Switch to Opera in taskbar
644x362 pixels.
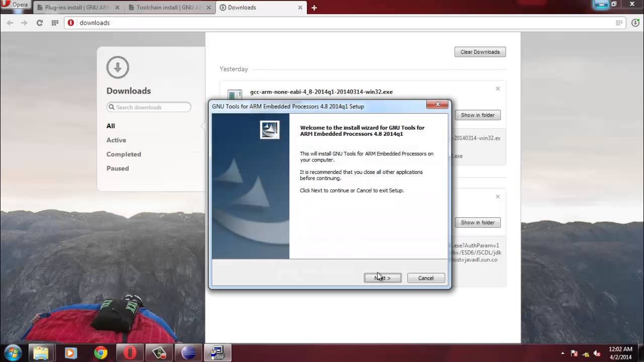[x=130, y=353]
